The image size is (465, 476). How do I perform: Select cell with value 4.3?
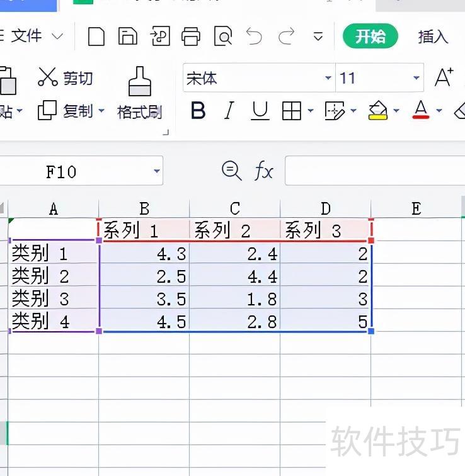click(144, 252)
